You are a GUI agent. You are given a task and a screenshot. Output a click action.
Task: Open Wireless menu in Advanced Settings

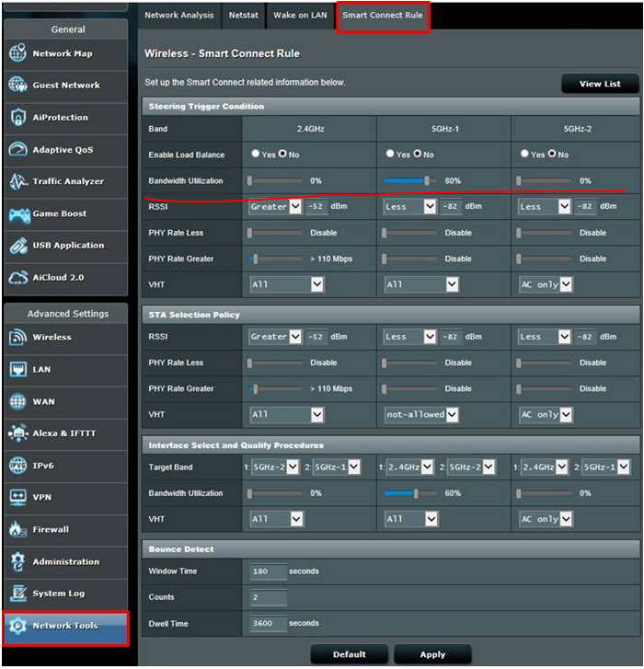(x=65, y=337)
